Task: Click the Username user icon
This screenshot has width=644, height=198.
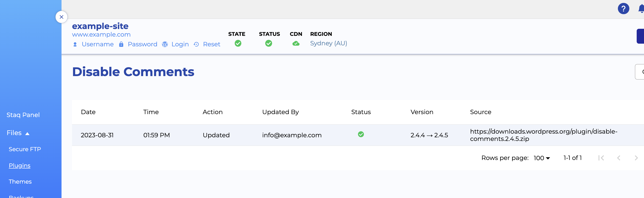Action: pyautogui.click(x=75, y=44)
